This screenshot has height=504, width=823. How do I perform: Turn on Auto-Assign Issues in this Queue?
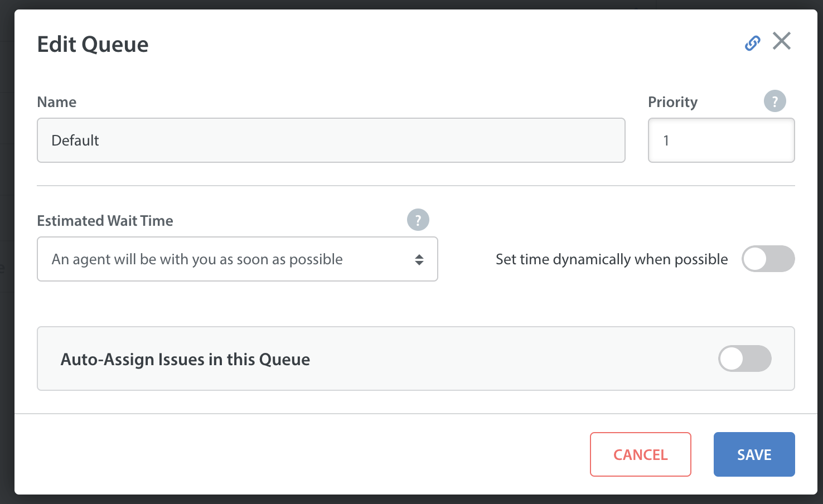click(x=744, y=358)
